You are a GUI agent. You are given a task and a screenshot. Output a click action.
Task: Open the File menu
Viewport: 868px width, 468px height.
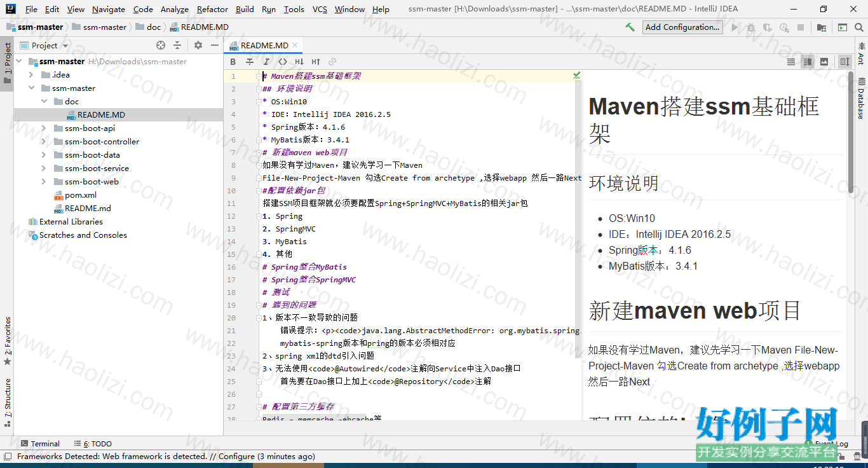(x=31, y=10)
